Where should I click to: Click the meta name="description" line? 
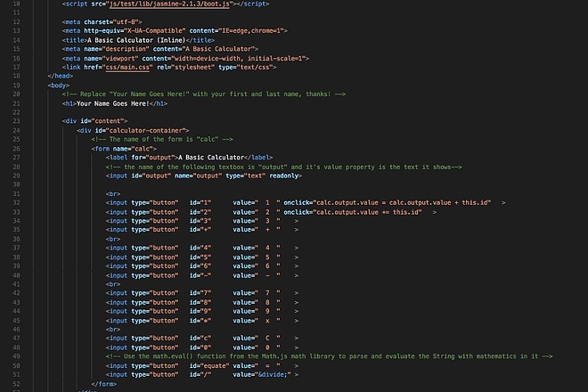[x=160, y=49]
